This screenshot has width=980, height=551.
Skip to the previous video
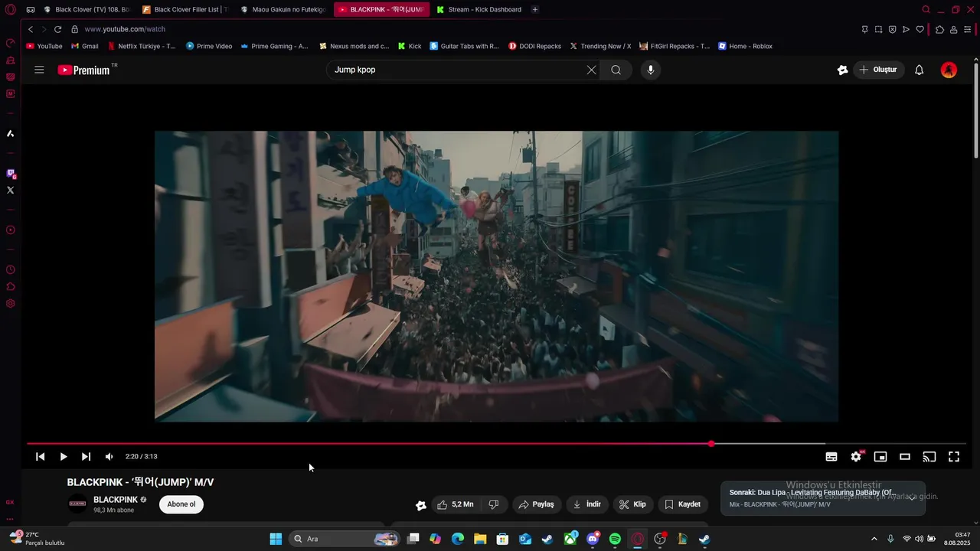coord(40,456)
